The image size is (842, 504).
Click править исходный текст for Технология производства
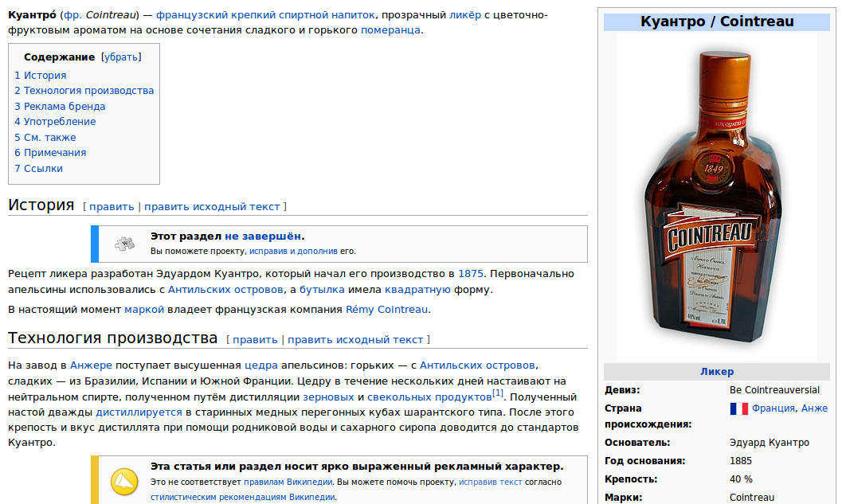[355, 340]
